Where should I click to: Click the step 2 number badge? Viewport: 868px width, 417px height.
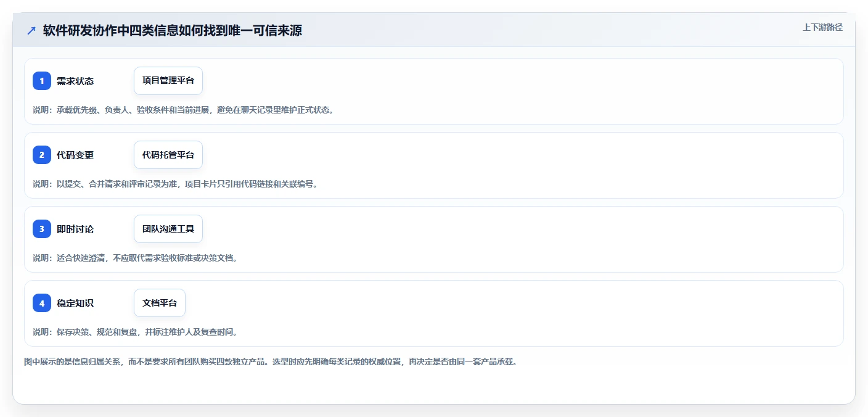click(42, 155)
